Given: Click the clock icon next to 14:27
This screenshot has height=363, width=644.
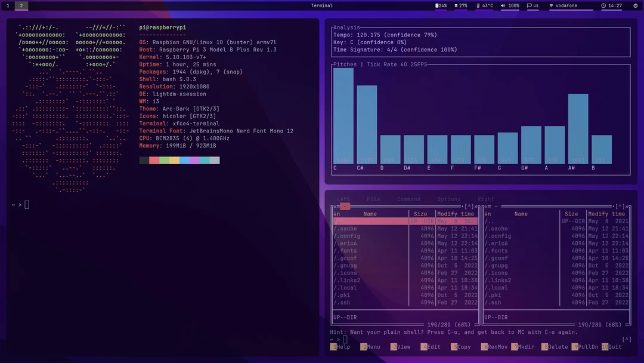Looking at the screenshot, I should pyautogui.click(x=603, y=6).
